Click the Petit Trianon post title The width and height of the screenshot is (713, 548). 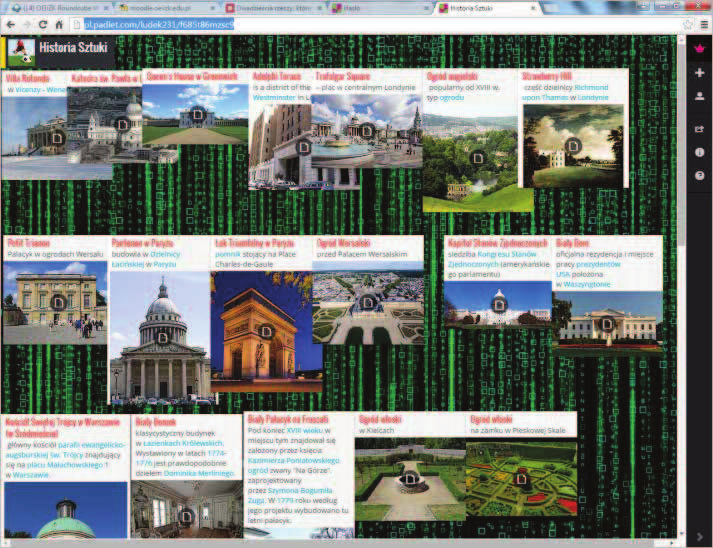click(29, 243)
